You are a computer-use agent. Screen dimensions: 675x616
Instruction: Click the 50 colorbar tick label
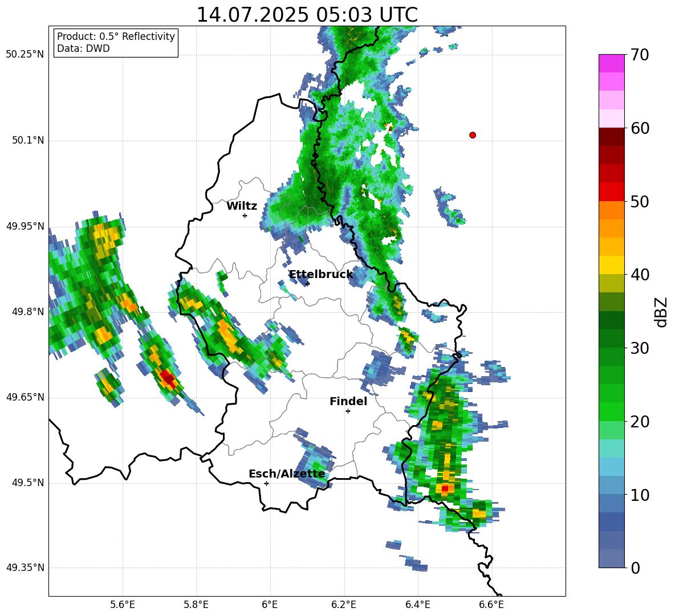coord(640,202)
